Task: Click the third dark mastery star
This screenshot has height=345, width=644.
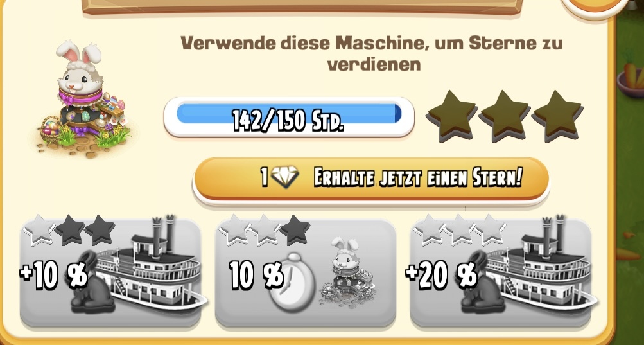Action: point(557,116)
